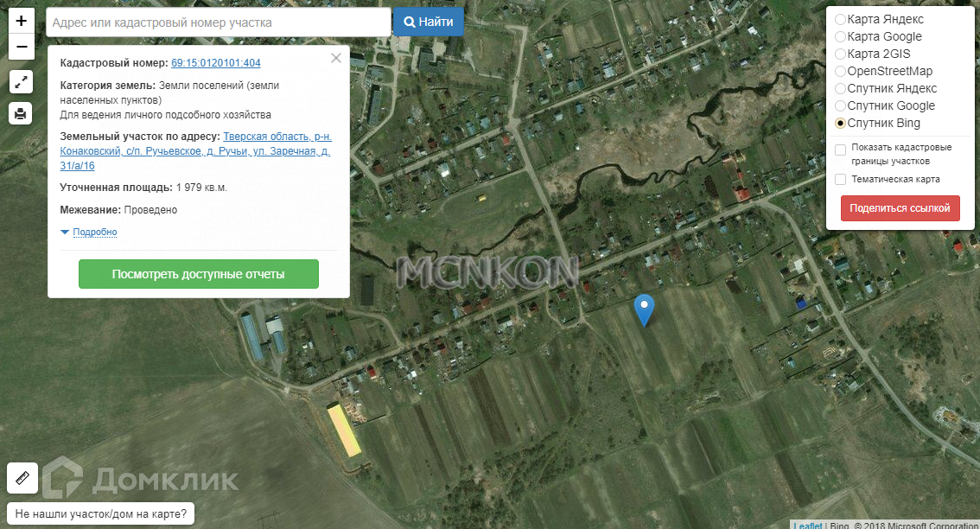The height and width of the screenshot is (529, 980).
Task: Click the Найти search button
Action: (428, 22)
